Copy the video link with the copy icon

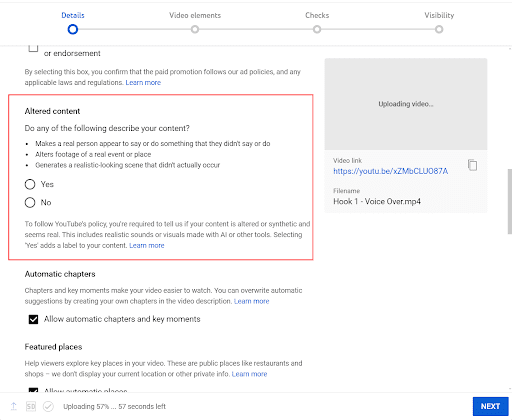(x=472, y=165)
